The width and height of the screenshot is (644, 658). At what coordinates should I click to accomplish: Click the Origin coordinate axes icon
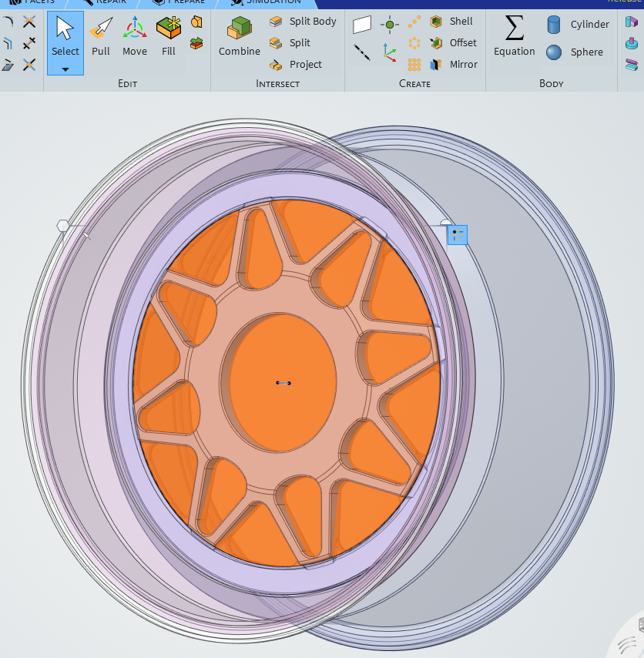390,52
